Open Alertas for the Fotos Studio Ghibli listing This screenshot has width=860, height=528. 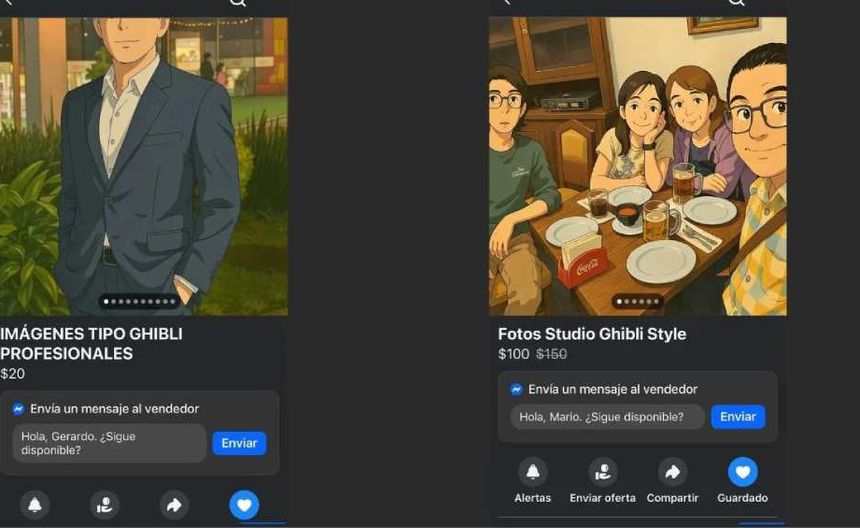click(533, 472)
